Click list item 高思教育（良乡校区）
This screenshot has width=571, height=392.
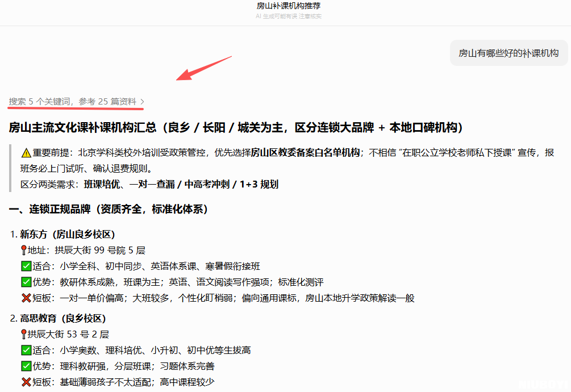click(x=62, y=319)
